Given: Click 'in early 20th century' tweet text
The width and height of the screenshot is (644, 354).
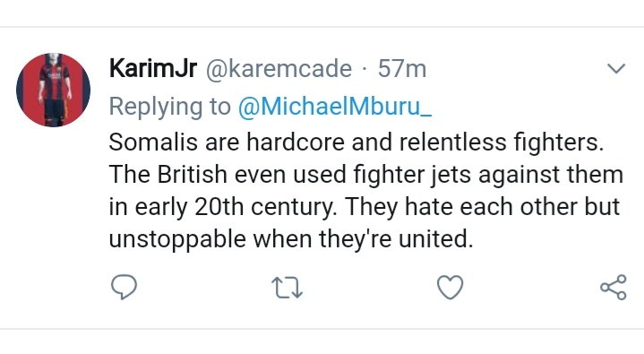Looking at the screenshot, I should pyautogui.click(x=223, y=207).
